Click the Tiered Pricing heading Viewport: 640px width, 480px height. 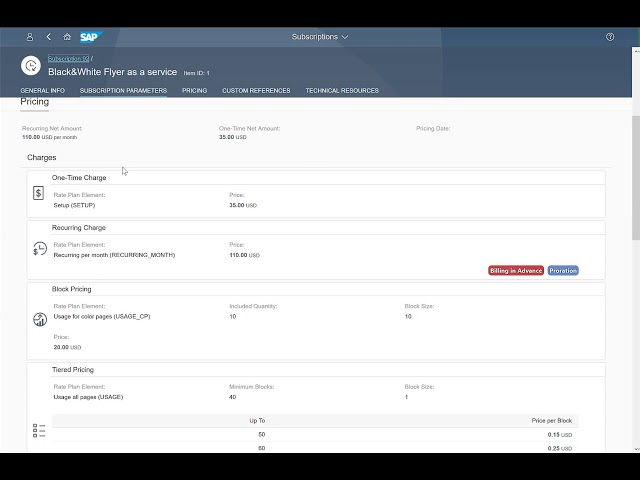point(73,370)
